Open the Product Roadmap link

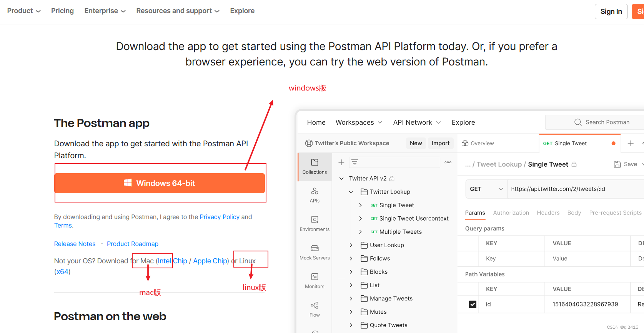(x=133, y=244)
